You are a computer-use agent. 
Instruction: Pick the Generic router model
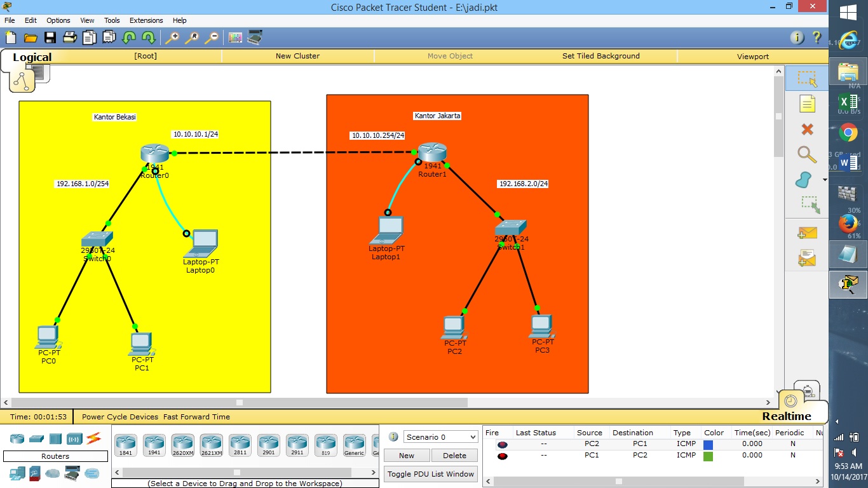354,445
